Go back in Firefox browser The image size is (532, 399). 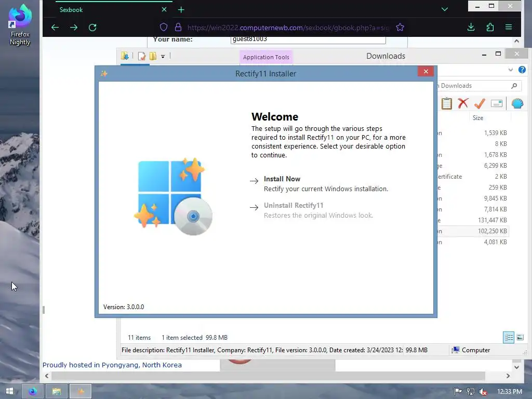[x=55, y=28]
